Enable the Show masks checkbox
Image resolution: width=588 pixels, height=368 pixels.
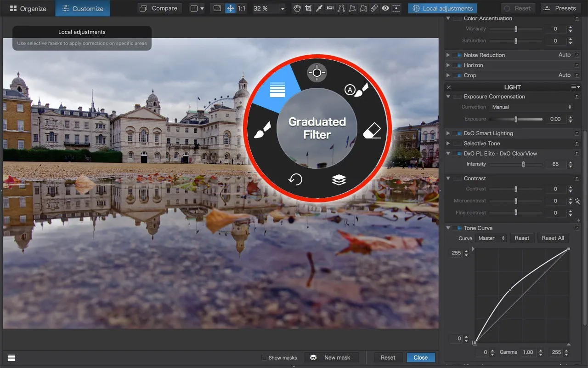tap(264, 357)
